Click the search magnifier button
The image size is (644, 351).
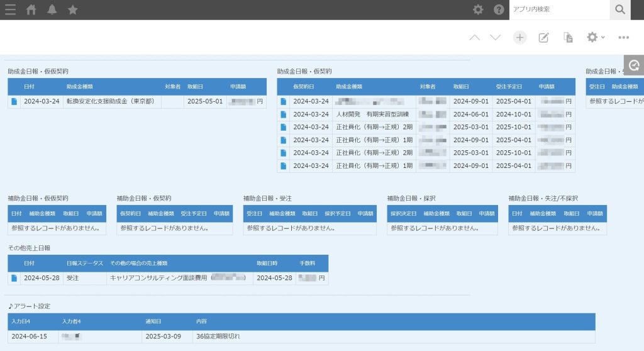point(619,9)
